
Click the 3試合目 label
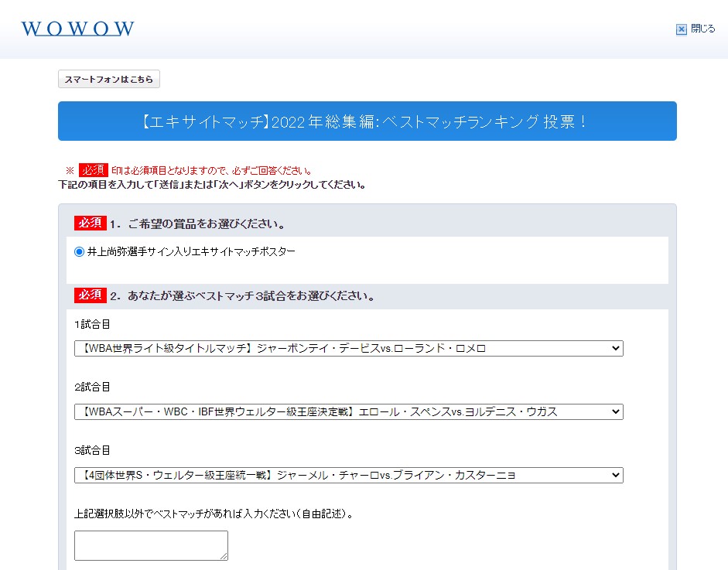pos(92,450)
